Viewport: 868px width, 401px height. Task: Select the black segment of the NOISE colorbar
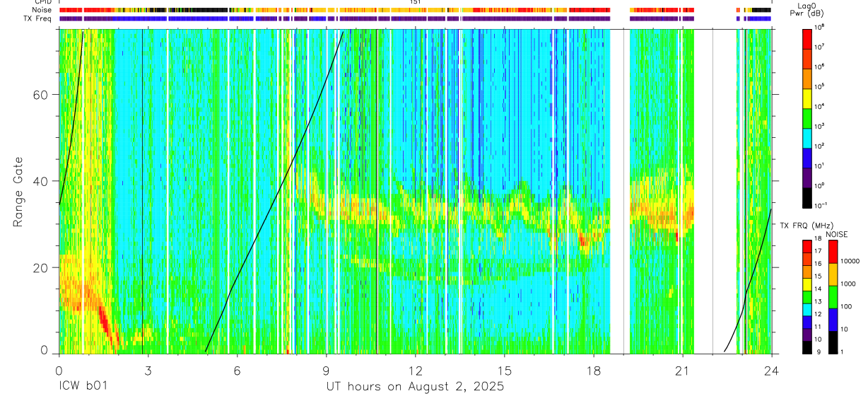pyautogui.click(x=833, y=342)
